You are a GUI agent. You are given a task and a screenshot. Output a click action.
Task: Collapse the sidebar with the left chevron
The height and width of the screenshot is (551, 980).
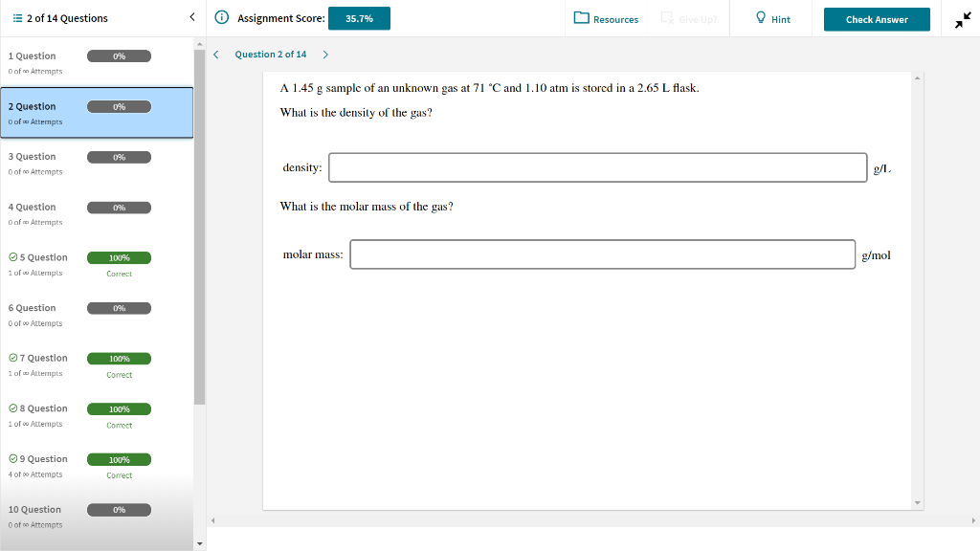tap(190, 17)
